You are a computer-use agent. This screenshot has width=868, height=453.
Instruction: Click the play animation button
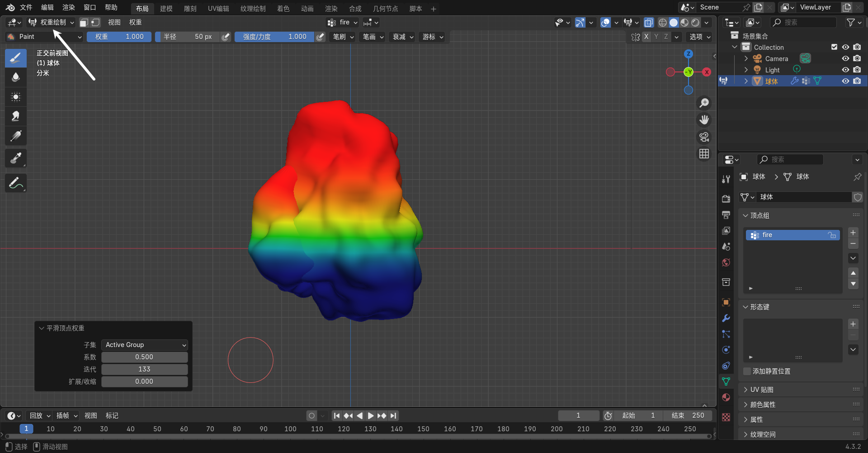click(x=371, y=415)
